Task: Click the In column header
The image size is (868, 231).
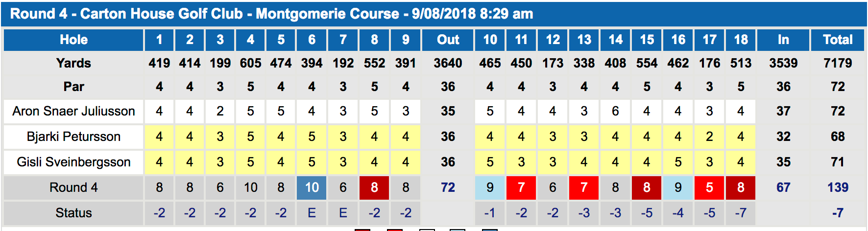Action: click(783, 40)
